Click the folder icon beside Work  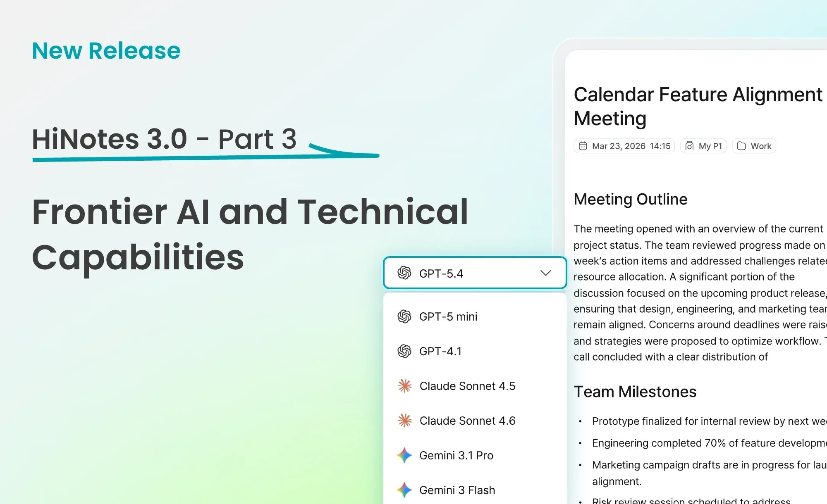pos(741,146)
